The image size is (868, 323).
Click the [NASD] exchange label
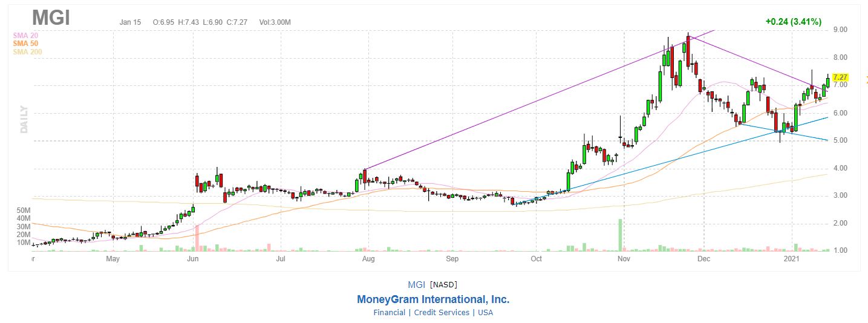[x=445, y=285]
